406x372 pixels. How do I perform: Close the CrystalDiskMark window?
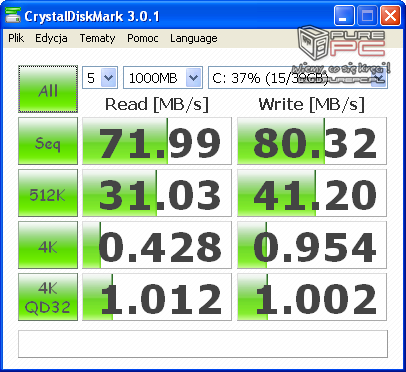[x=390, y=16]
